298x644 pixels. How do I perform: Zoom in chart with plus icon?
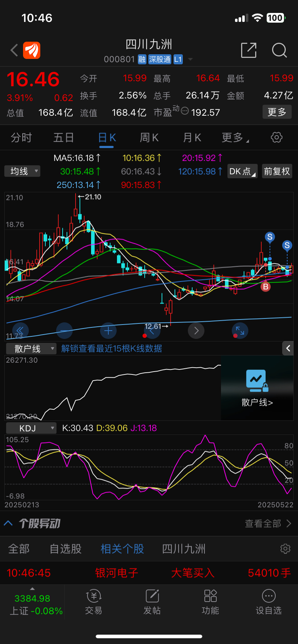[x=108, y=331]
